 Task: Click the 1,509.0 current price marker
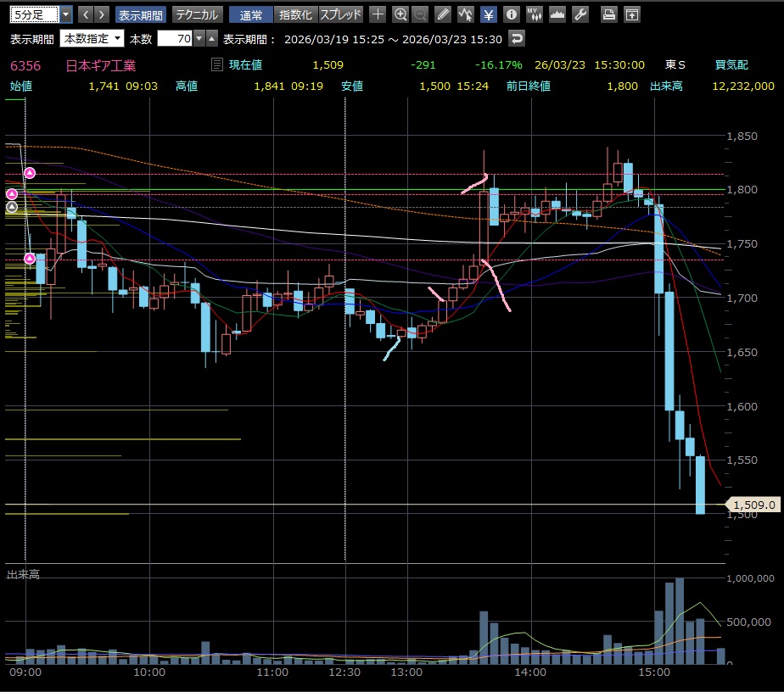coord(753,505)
